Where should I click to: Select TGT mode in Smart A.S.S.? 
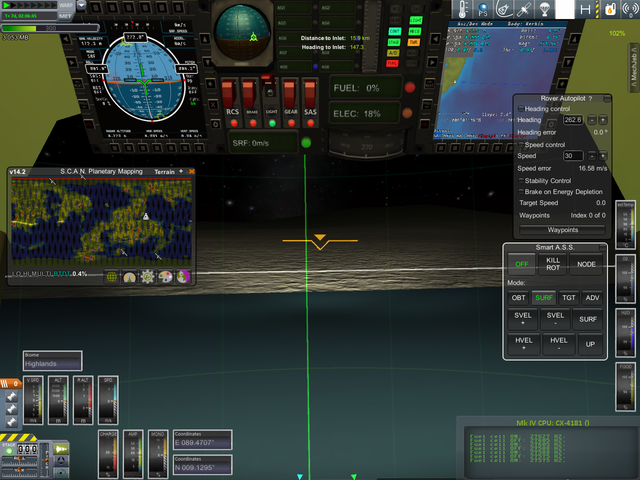pos(569,298)
